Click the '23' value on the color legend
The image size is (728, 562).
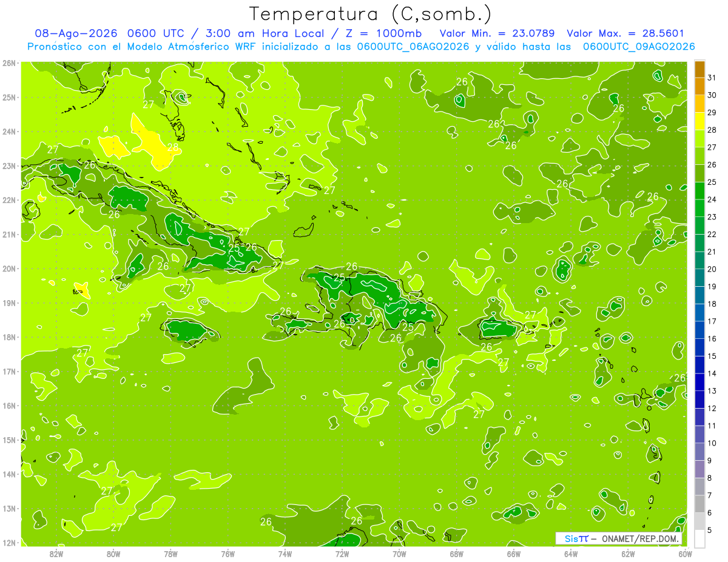pos(712,217)
